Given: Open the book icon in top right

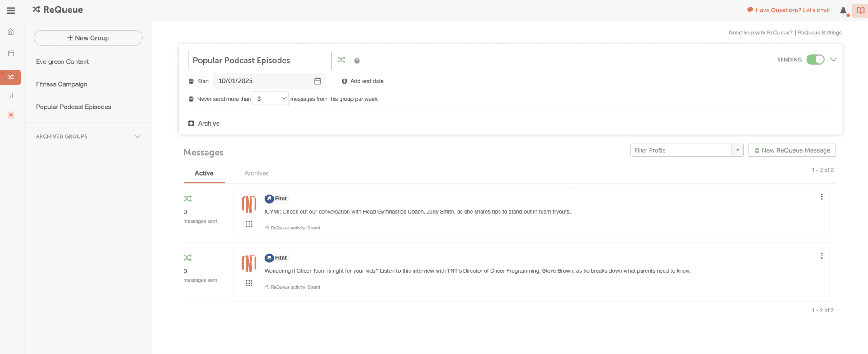Looking at the screenshot, I should [860, 10].
